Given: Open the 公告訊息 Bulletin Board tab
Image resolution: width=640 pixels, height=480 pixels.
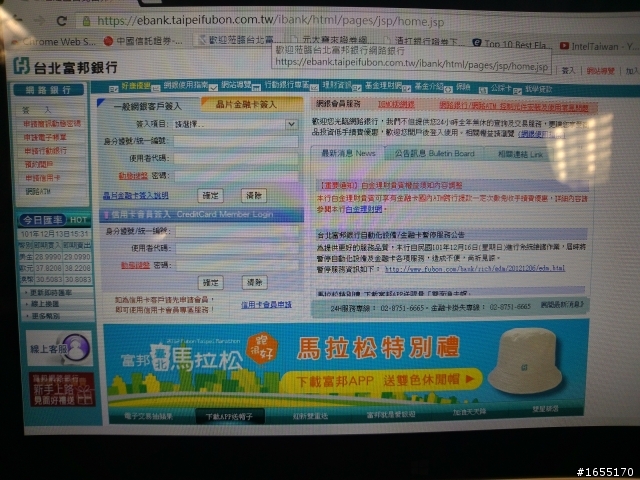Looking at the screenshot, I should 434,153.
